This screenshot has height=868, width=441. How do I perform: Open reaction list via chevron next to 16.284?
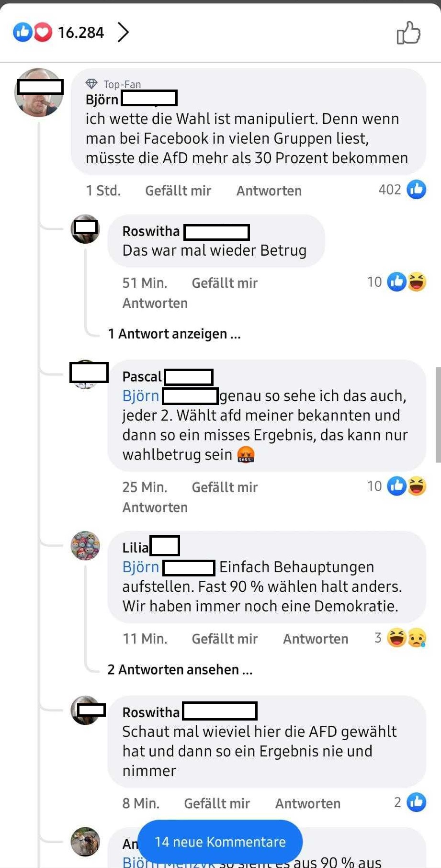click(124, 33)
